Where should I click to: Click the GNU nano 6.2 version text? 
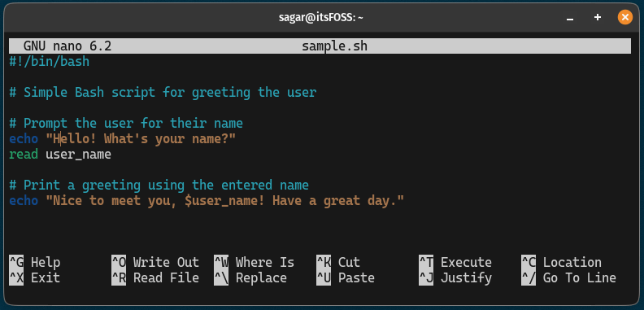pos(67,46)
